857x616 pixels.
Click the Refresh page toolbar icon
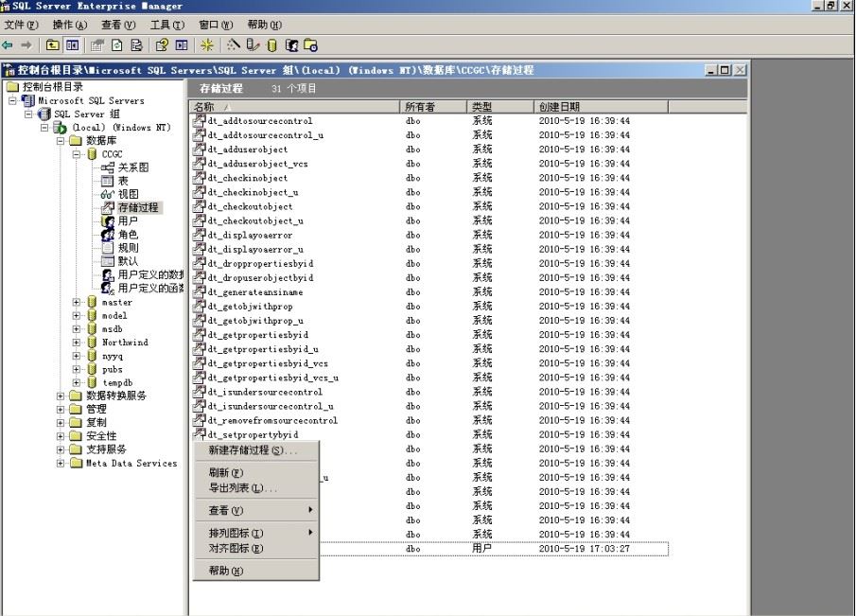click(x=117, y=45)
